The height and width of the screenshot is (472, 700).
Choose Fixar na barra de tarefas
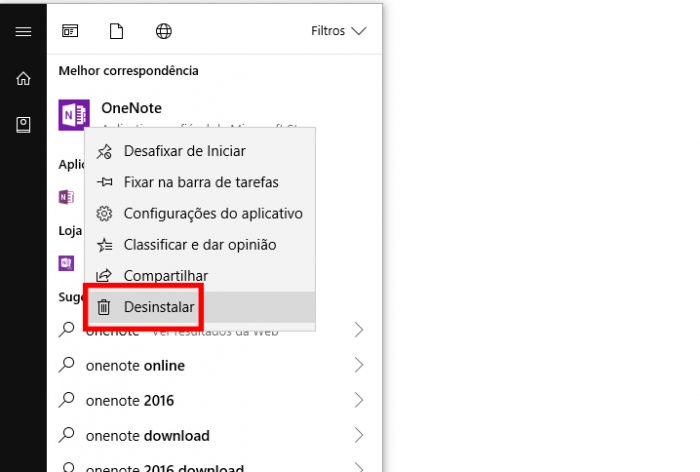tap(200, 182)
